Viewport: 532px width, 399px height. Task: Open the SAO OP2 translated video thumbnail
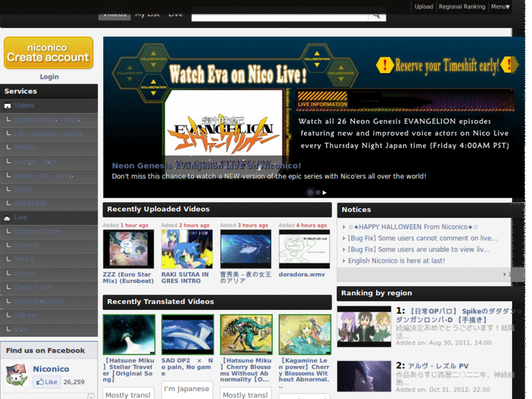click(x=188, y=334)
